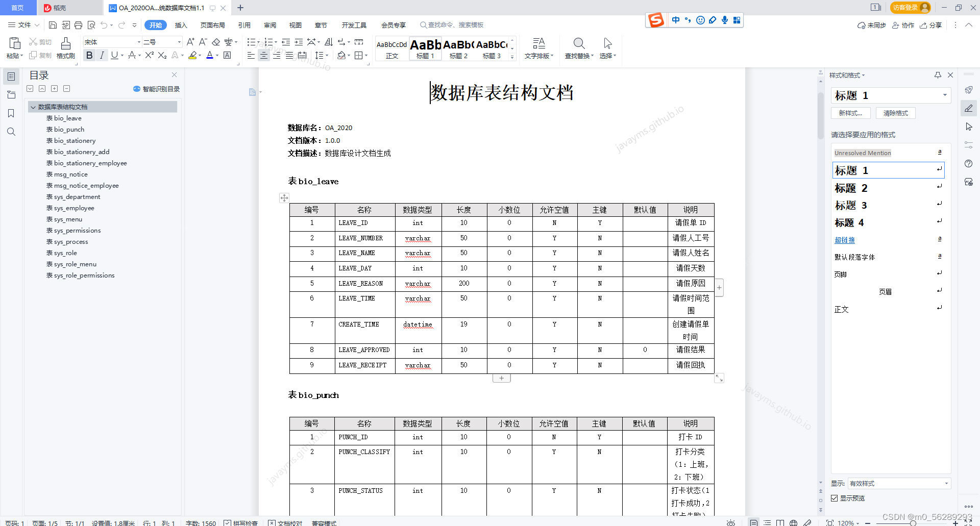Click the 清除格式 button

pyautogui.click(x=895, y=113)
